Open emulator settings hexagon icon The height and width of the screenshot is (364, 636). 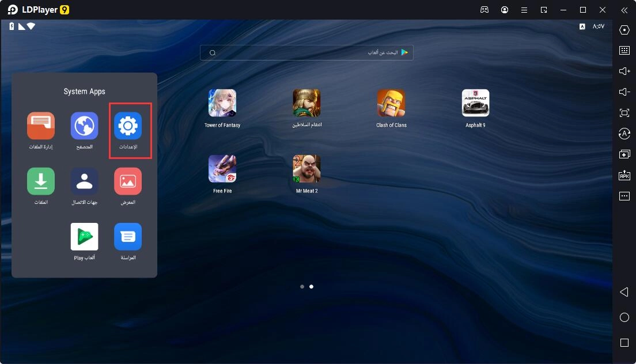point(624,30)
